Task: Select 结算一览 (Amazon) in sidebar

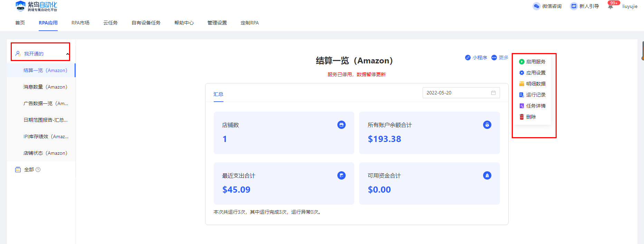Action: click(41, 70)
